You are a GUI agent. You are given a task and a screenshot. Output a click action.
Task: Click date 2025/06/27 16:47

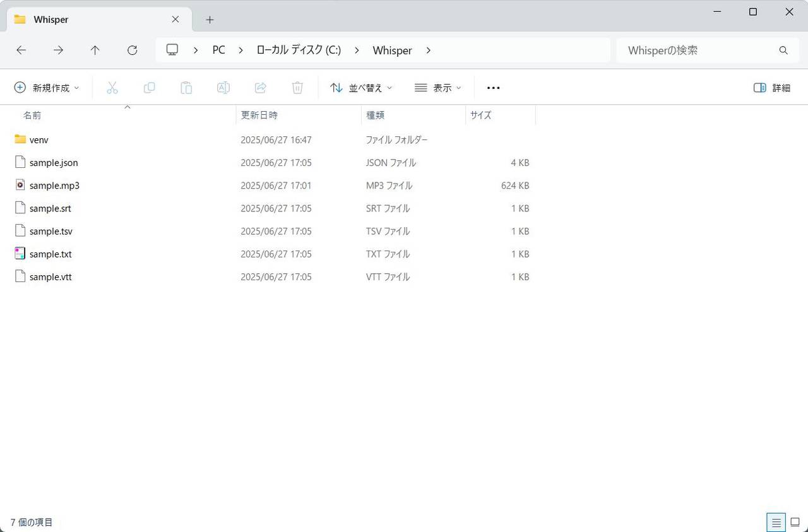tap(276, 140)
